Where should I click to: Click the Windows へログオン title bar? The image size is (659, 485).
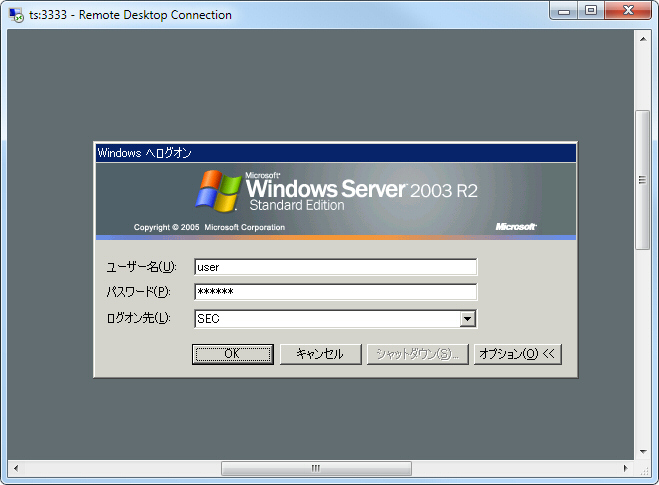click(335, 153)
